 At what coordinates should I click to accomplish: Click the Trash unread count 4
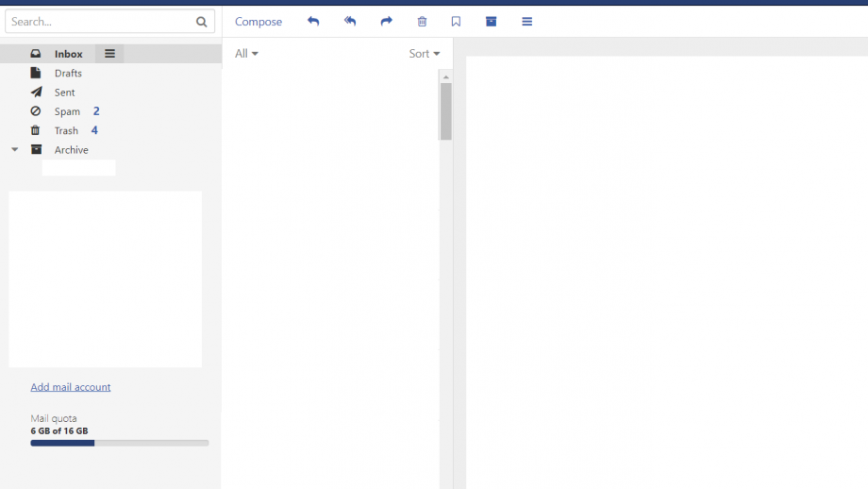point(94,130)
